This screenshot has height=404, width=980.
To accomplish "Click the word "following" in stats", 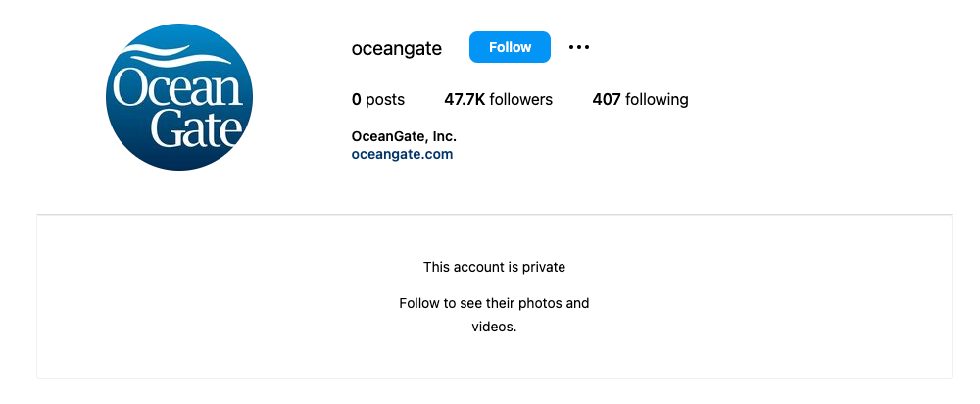I will tap(657, 99).
